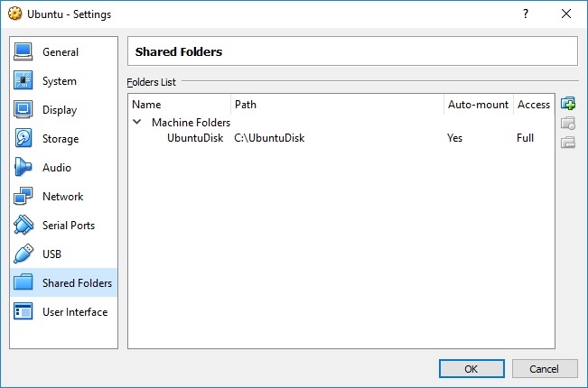
Task: Click the add shared folder icon
Action: [x=568, y=105]
